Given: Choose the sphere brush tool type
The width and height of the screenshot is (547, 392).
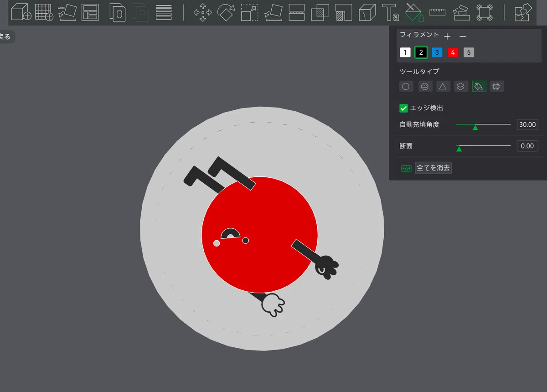Looking at the screenshot, I should (x=425, y=86).
